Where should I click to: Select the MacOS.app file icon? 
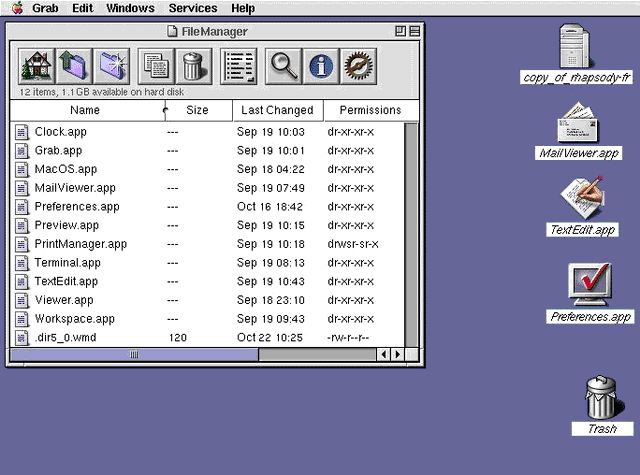click(x=22, y=169)
